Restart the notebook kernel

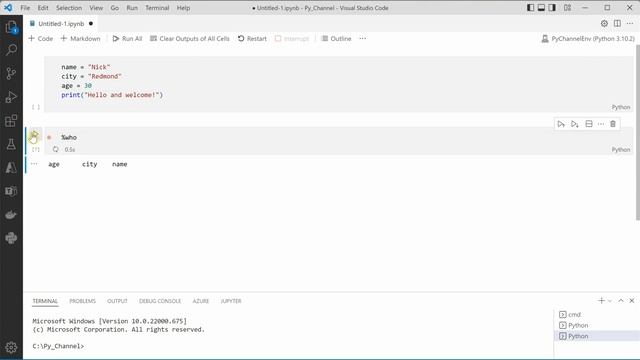(x=252, y=38)
